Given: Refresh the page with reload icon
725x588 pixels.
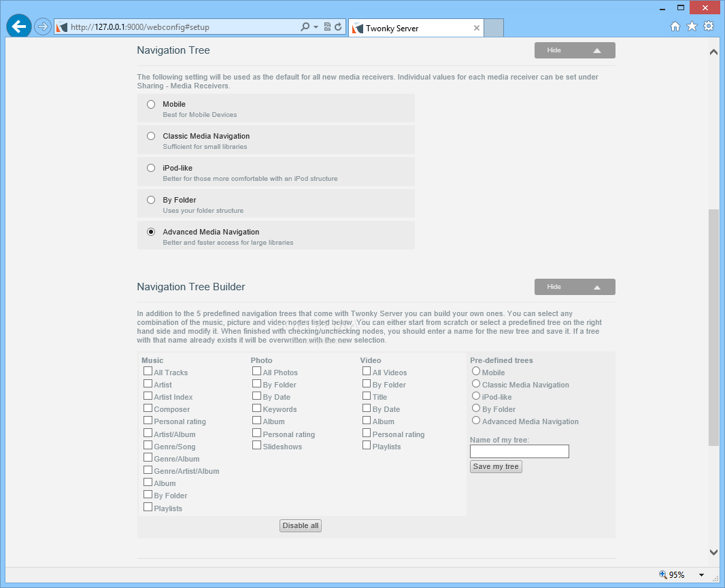Looking at the screenshot, I should pos(338,27).
